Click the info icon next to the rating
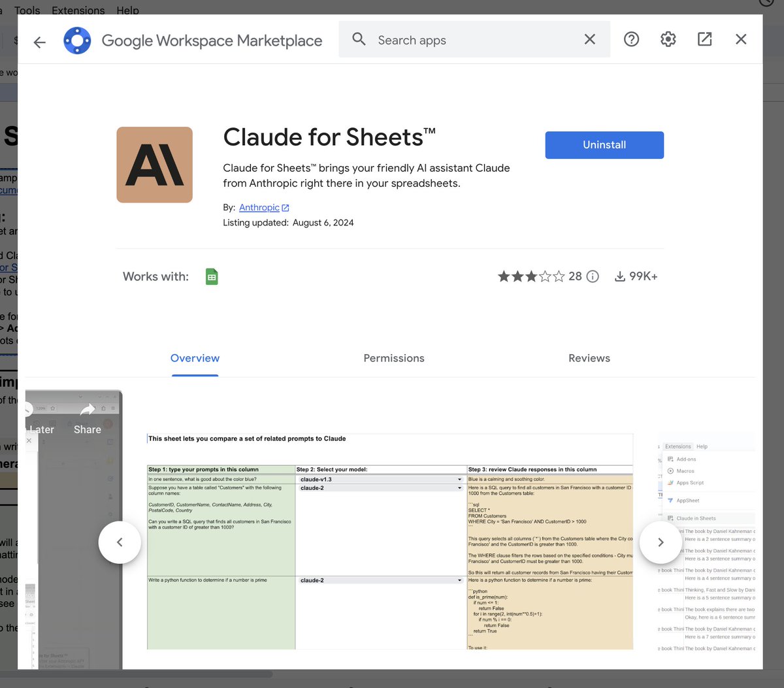Screen dimensions: 784x688 coord(593,276)
